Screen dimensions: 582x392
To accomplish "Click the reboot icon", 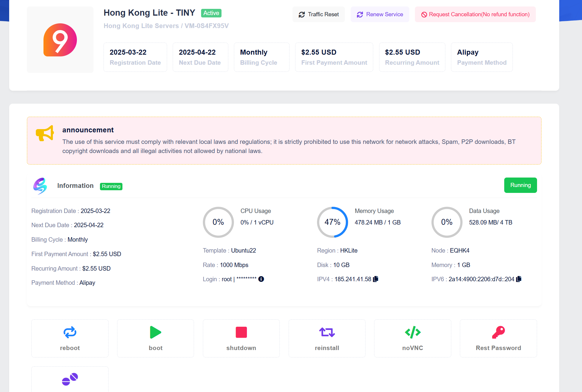I will pos(70,332).
